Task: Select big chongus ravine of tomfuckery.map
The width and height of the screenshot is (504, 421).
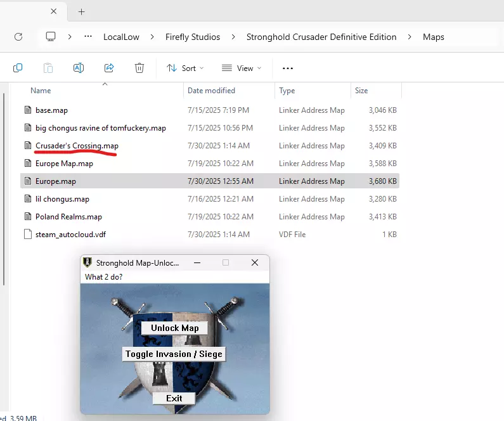Action: [101, 128]
